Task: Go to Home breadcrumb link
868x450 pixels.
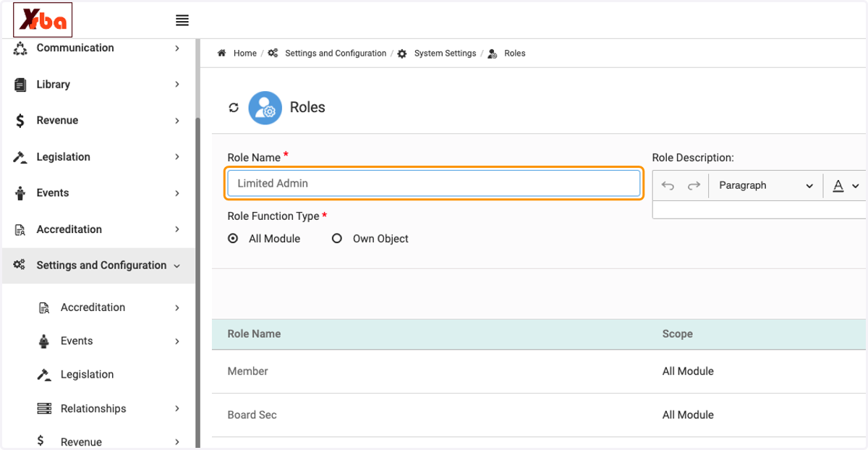Action: tap(244, 54)
